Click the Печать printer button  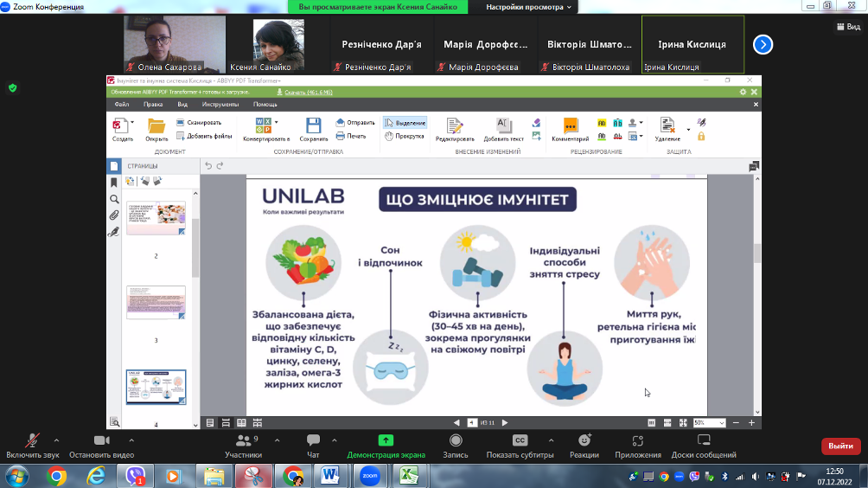[x=352, y=136]
